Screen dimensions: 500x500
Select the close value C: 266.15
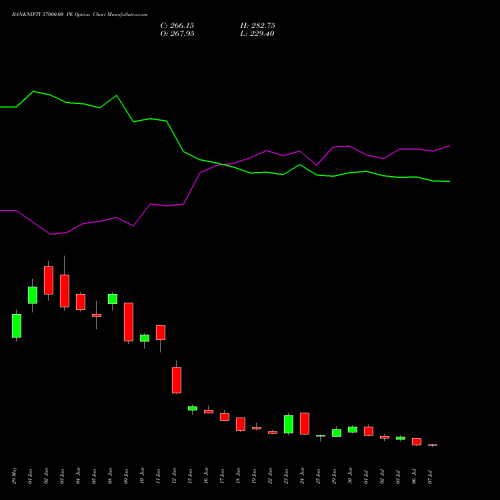[x=177, y=26]
